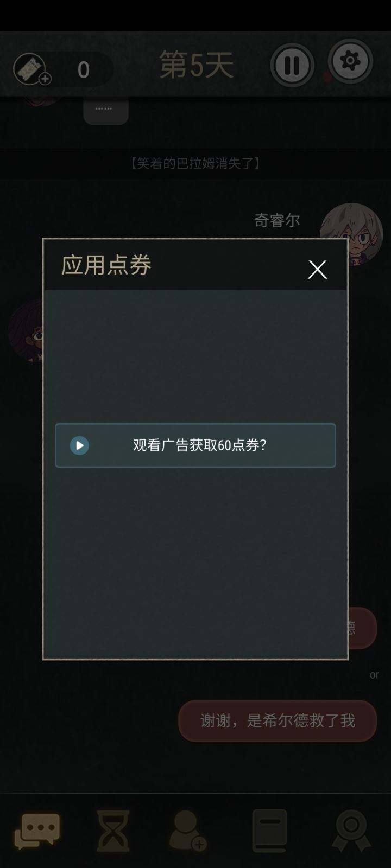391x868 pixels.
Task: Tap 观看广告获取60点券 button
Action: point(195,445)
